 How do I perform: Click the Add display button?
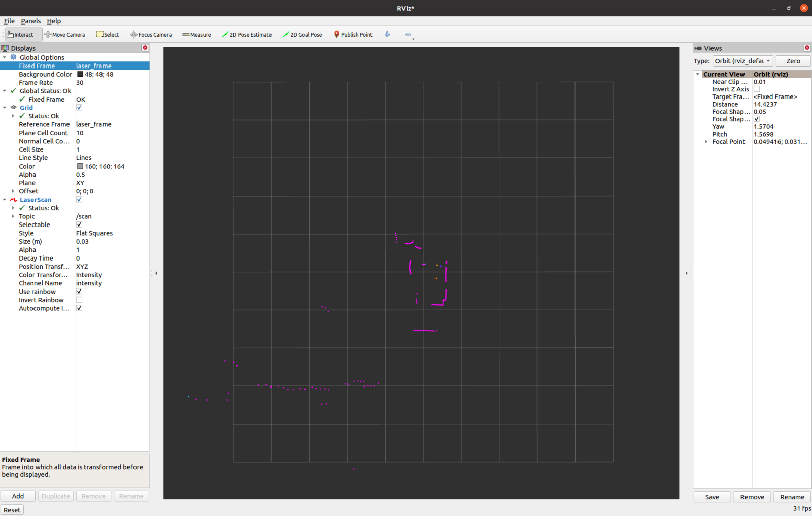click(18, 496)
